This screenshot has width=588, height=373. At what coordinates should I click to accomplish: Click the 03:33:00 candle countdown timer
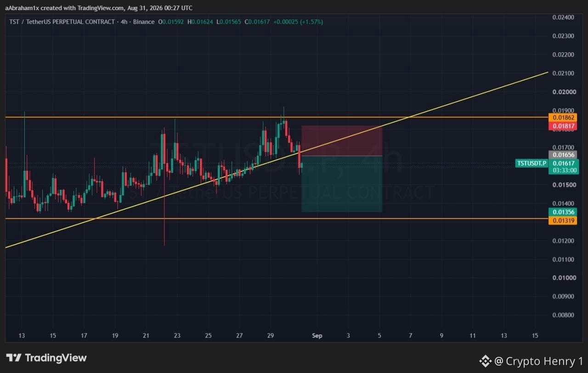tap(564, 171)
